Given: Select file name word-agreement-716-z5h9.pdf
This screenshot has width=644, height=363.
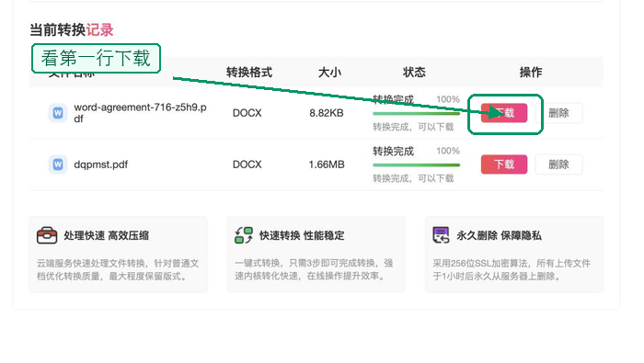Looking at the screenshot, I should (140, 113).
